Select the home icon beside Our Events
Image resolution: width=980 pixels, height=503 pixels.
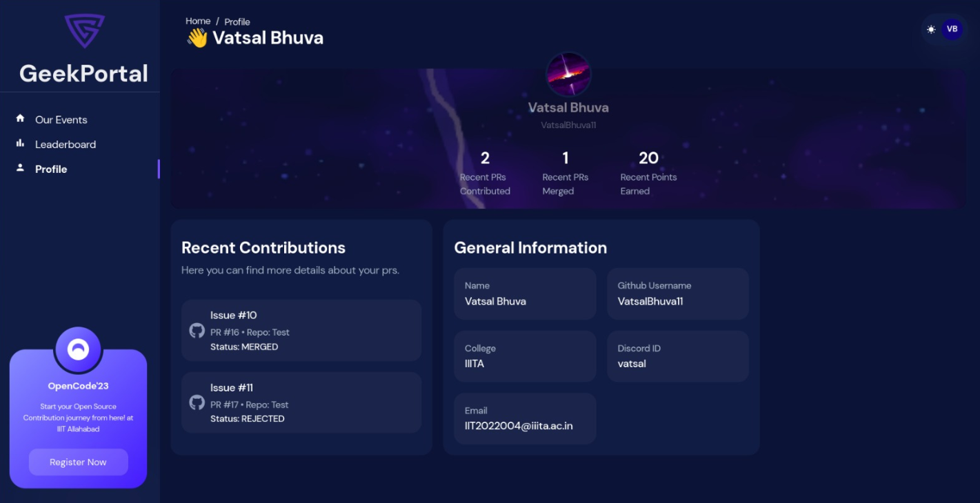pos(19,119)
